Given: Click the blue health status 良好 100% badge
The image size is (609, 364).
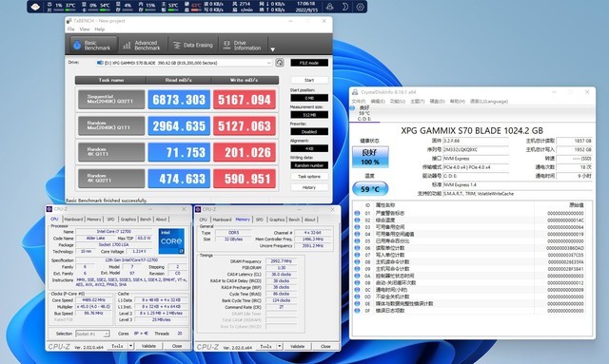Looking at the screenshot, I should pyautogui.click(x=370, y=157).
